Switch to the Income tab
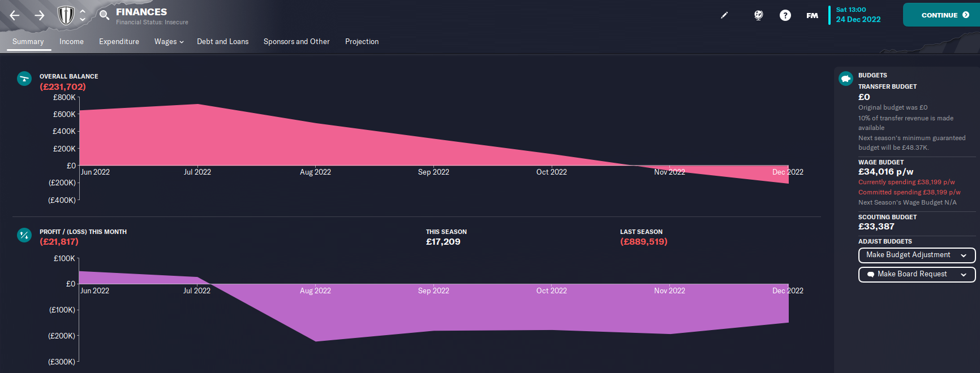This screenshot has height=373, width=980. (71, 42)
